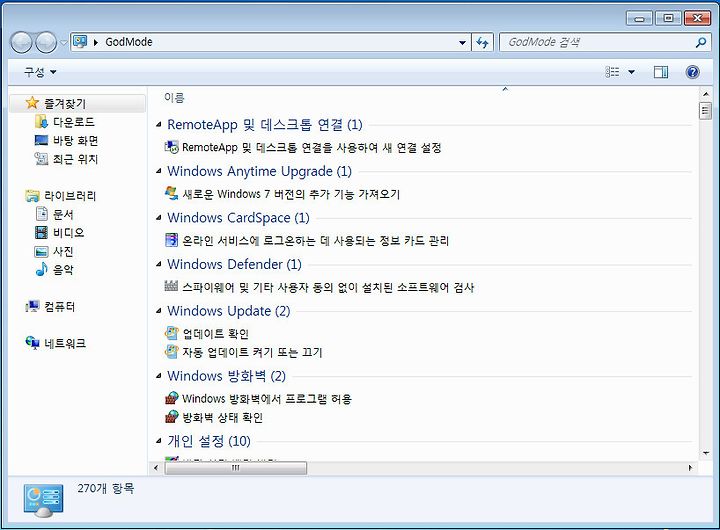Collapse the RemoteApp 및 데스크톱 연결 group

click(x=159, y=124)
